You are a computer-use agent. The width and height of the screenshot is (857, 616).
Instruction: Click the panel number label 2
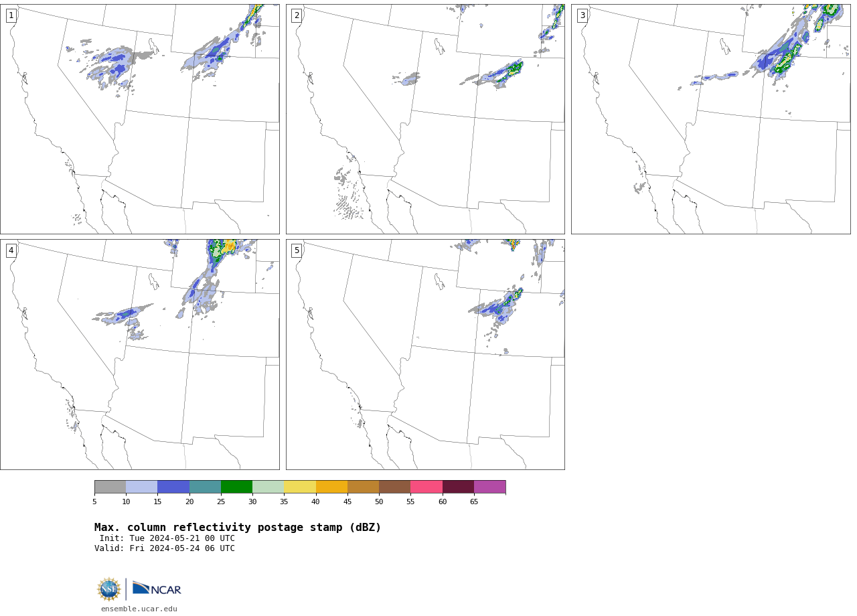pyautogui.click(x=297, y=15)
